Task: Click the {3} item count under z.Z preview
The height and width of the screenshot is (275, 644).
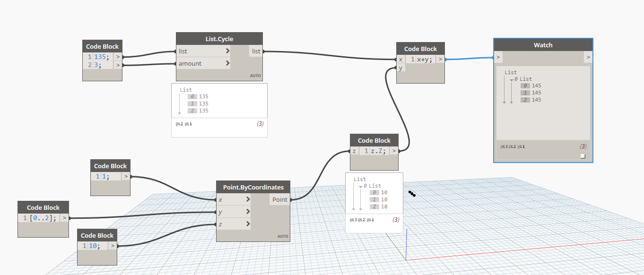Action: tap(396, 220)
